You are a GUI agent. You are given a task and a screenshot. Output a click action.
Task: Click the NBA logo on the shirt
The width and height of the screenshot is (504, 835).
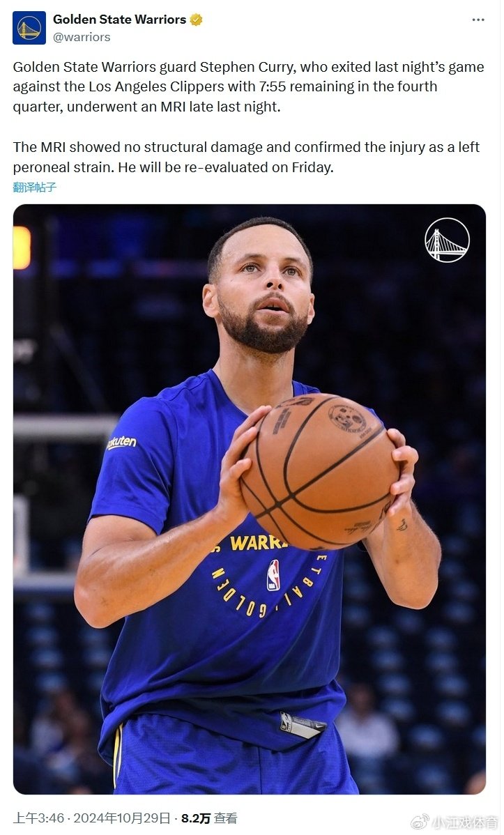(x=273, y=575)
